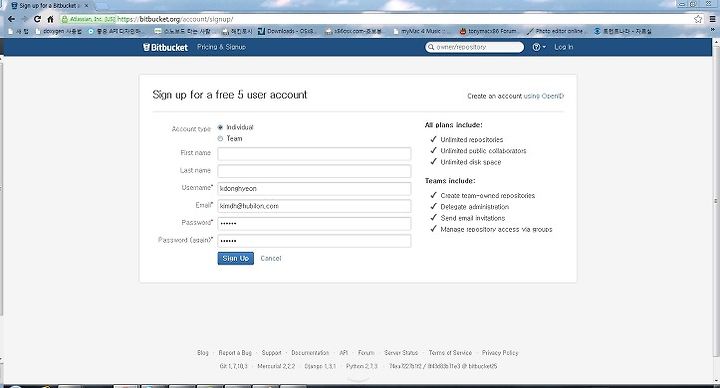Open the API footer link
Screen dimensions: 720x388
pyautogui.click(x=343, y=353)
